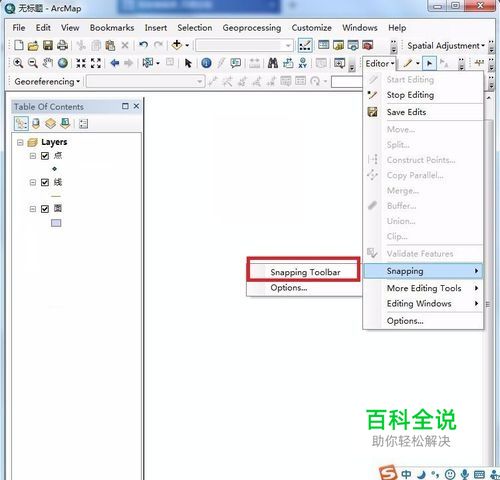Click the microphone icon in IME bar

[464, 474]
